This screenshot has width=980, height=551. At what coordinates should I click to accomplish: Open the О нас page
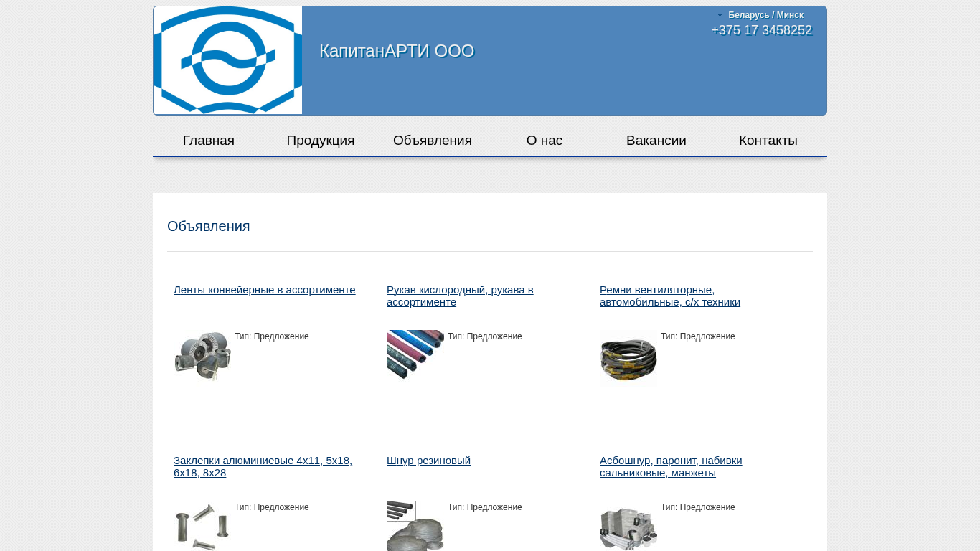545,141
